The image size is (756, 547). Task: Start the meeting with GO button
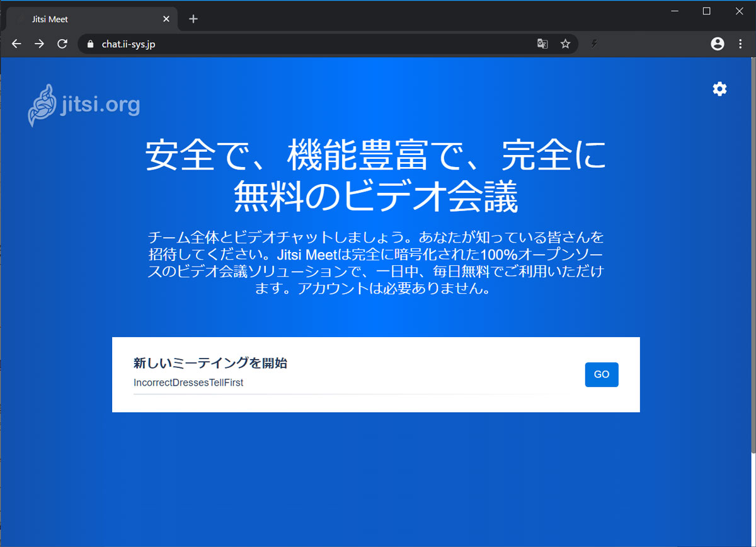[602, 374]
